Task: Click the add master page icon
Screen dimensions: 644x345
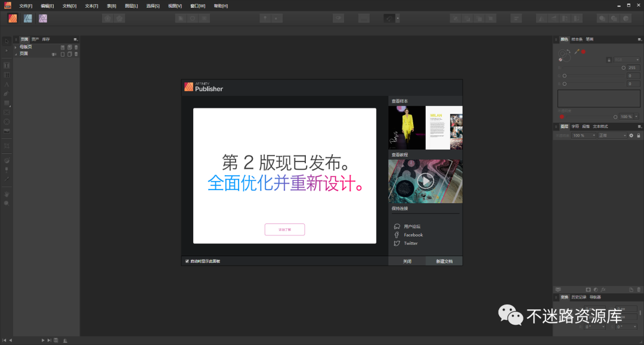Action: pos(63,47)
